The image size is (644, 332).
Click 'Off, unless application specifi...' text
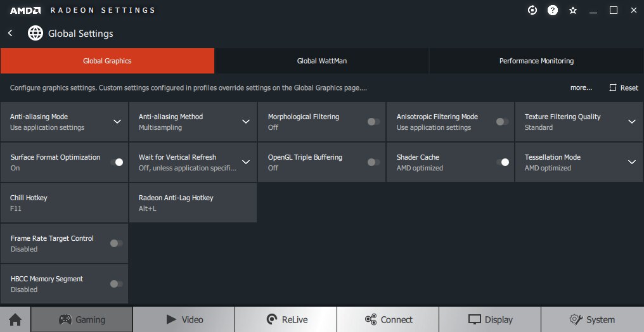click(x=188, y=168)
